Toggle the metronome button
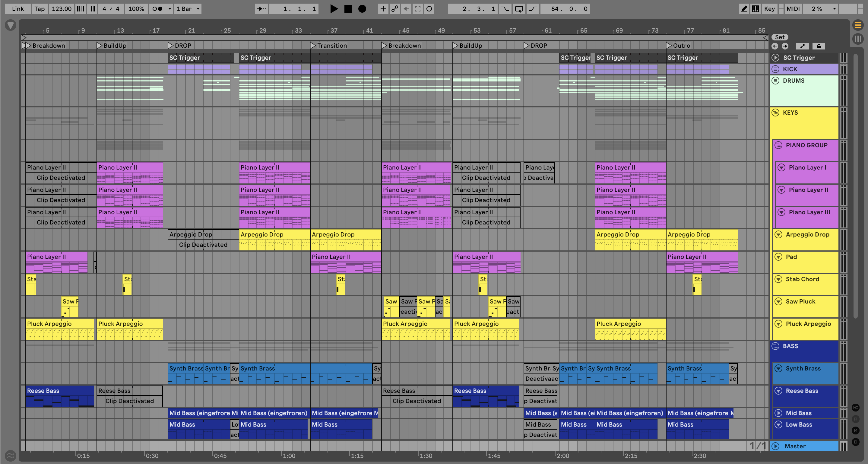Image resolution: width=868 pixels, height=464 pixels. 157,9
